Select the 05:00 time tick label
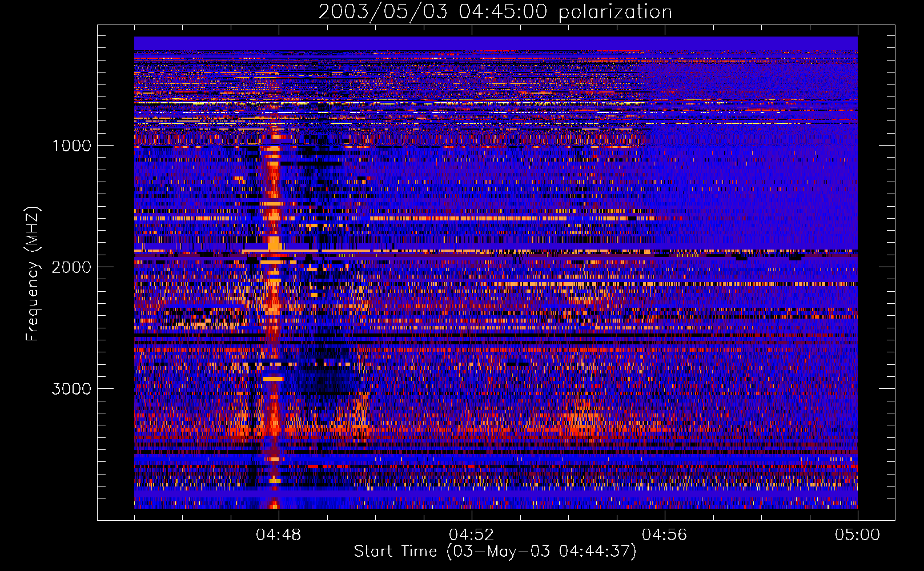 tap(858, 535)
